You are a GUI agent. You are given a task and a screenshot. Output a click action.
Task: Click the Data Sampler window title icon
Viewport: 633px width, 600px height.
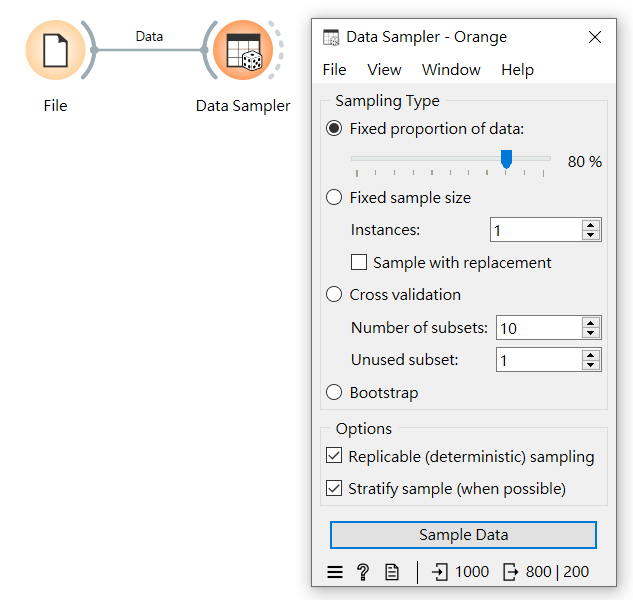(x=331, y=37)
